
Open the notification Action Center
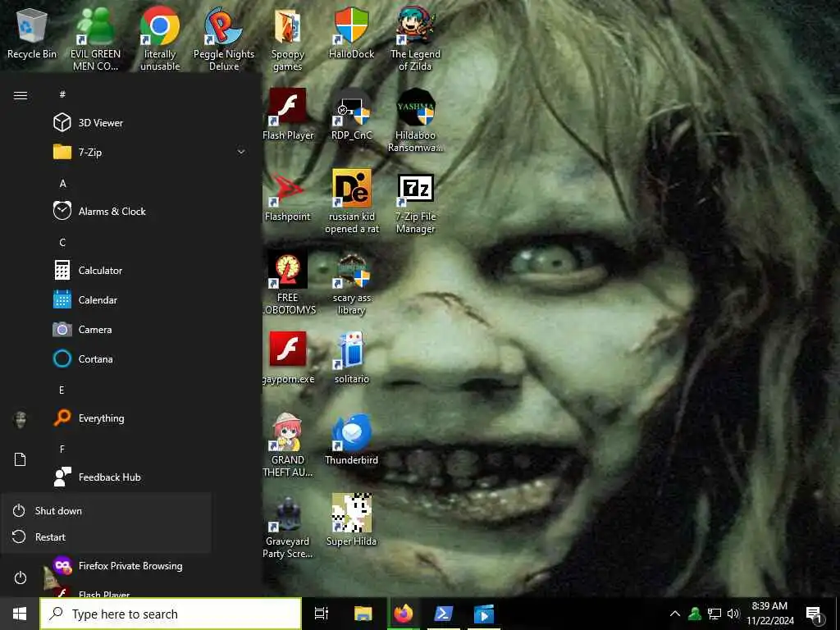pos(815,614)
